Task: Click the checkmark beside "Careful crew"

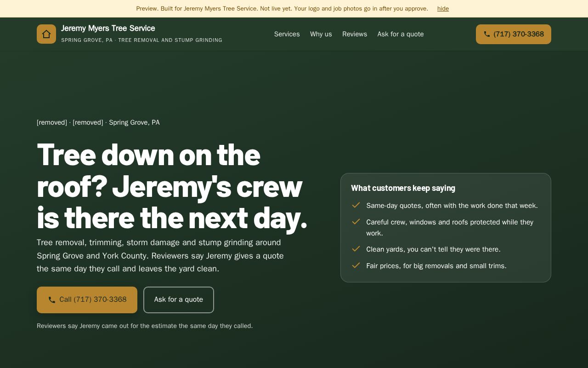Action: (x=356, y=222)
